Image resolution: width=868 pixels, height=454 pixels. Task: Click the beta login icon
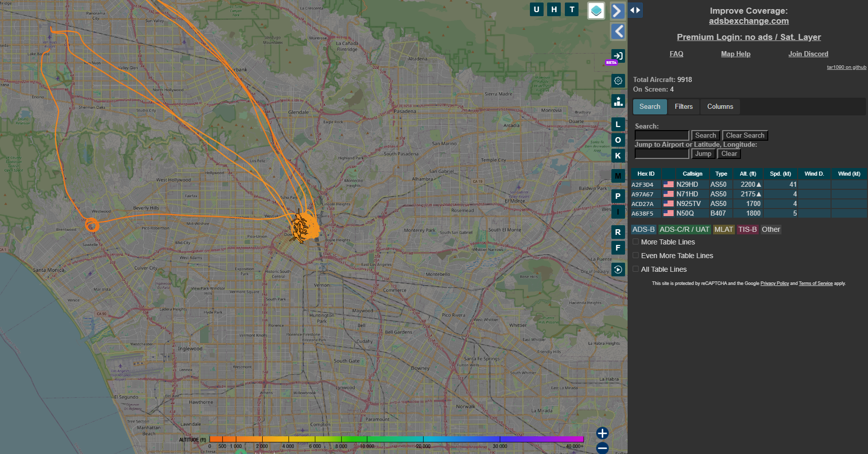coord(618,56)
